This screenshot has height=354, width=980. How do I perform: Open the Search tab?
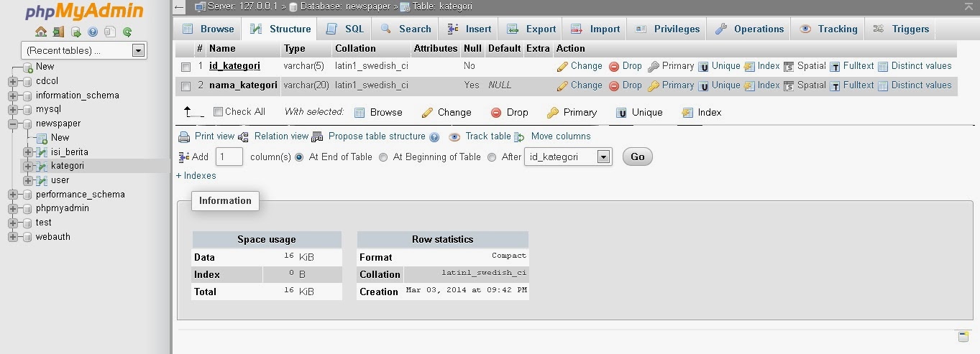tap(406, 29)
